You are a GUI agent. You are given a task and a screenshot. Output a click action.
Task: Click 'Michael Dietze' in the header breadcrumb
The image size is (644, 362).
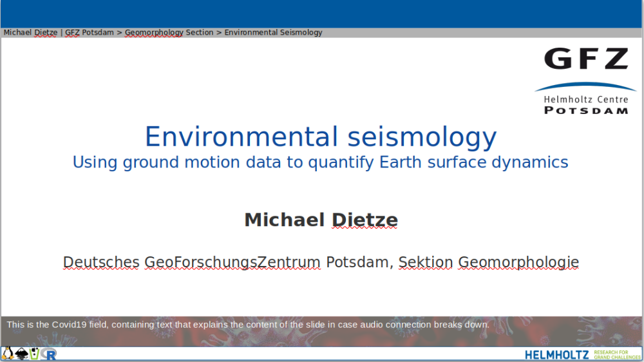coord(30,32)
